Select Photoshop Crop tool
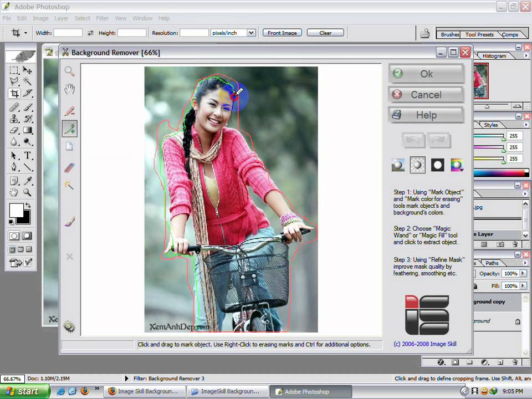 click(14, 93)
